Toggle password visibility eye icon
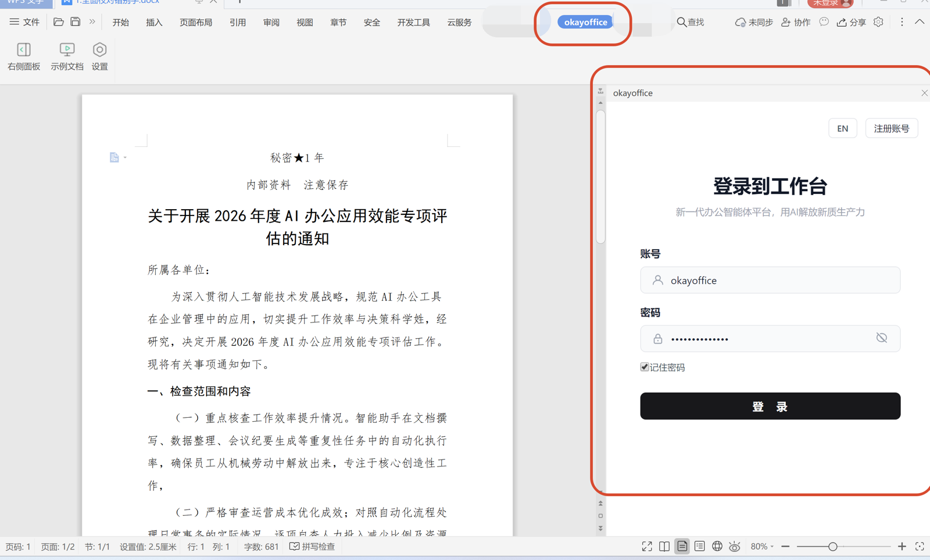 pos(882,338)
